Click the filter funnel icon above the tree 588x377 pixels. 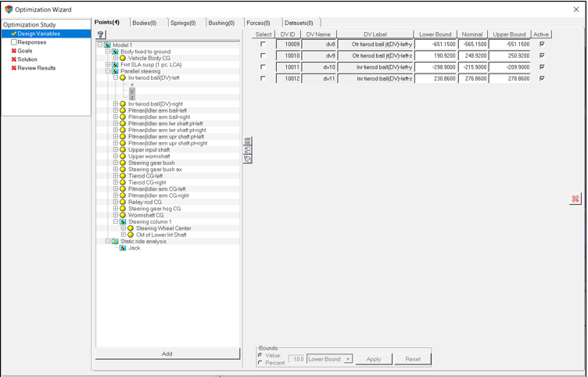101,35
